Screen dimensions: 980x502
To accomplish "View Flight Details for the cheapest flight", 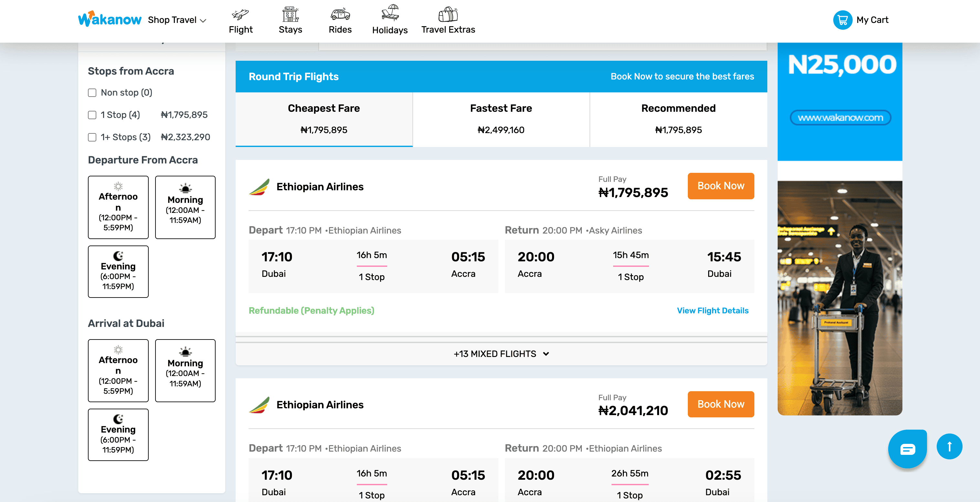I will 712,311.
